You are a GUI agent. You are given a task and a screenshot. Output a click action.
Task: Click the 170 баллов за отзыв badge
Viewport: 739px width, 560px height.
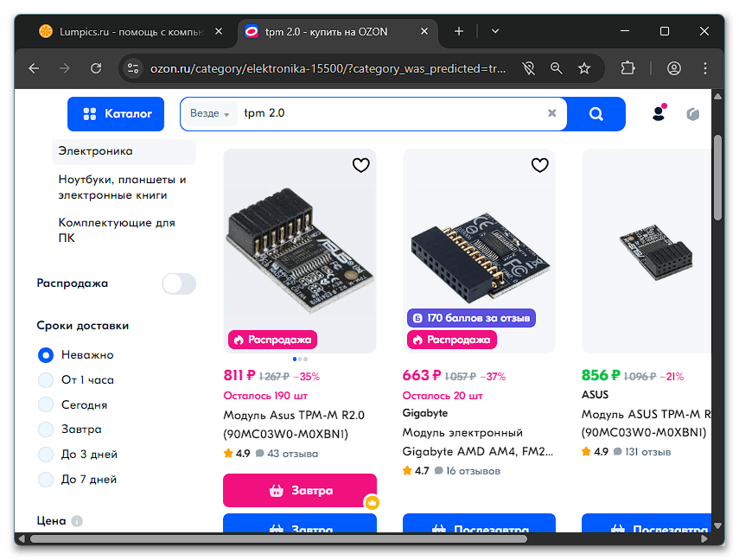[x=471, y=318]
